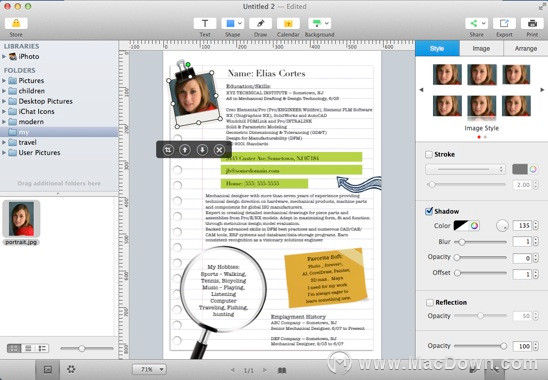
Task: Switch to the Image tab
Action: (x=481, y=48)
